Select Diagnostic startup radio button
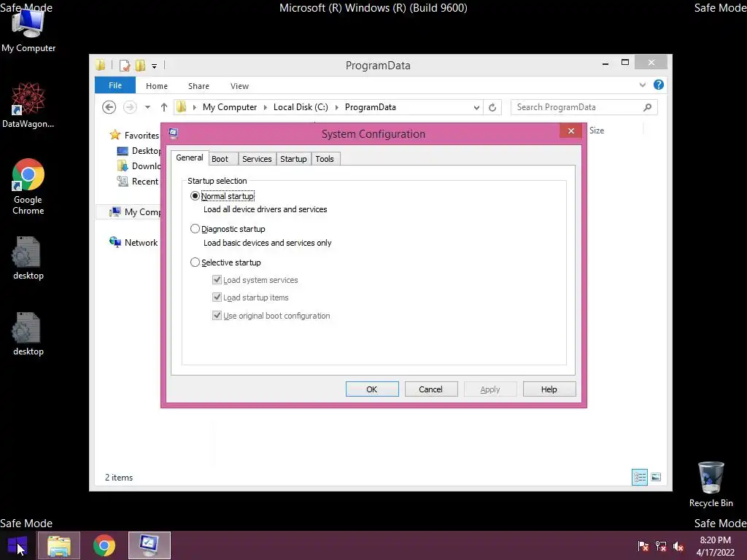 (x=195, y=229)
